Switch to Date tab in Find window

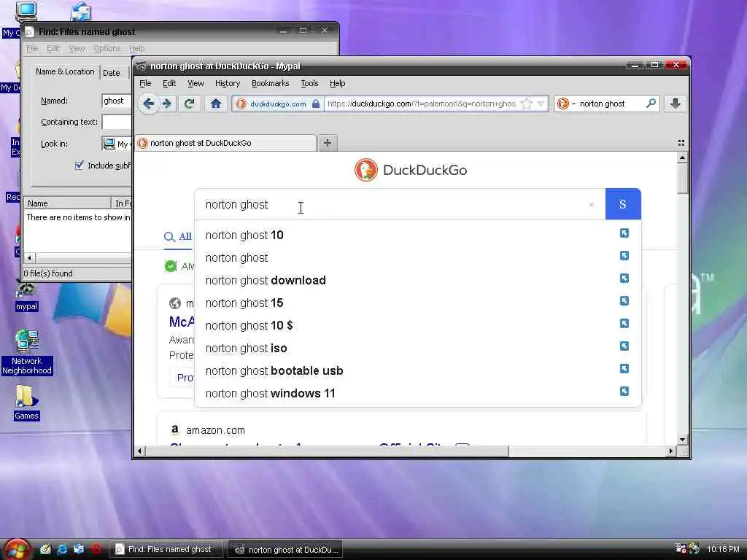(112, 73)
